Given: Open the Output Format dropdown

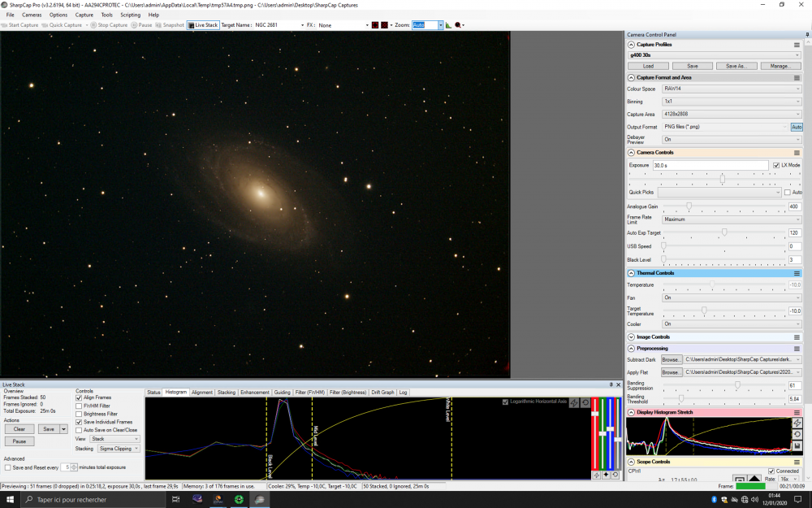Looking at the screenshot, I should 724,127.
